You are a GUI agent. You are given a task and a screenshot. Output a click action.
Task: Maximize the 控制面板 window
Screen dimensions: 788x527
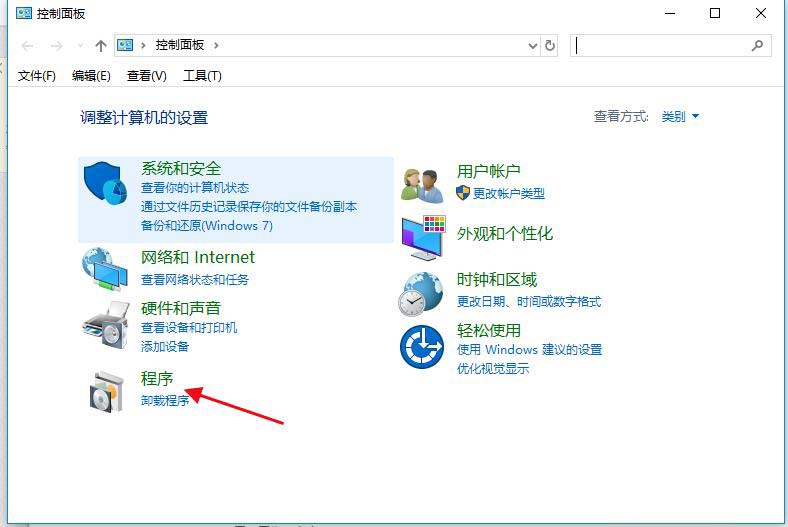tap(715, 14)
